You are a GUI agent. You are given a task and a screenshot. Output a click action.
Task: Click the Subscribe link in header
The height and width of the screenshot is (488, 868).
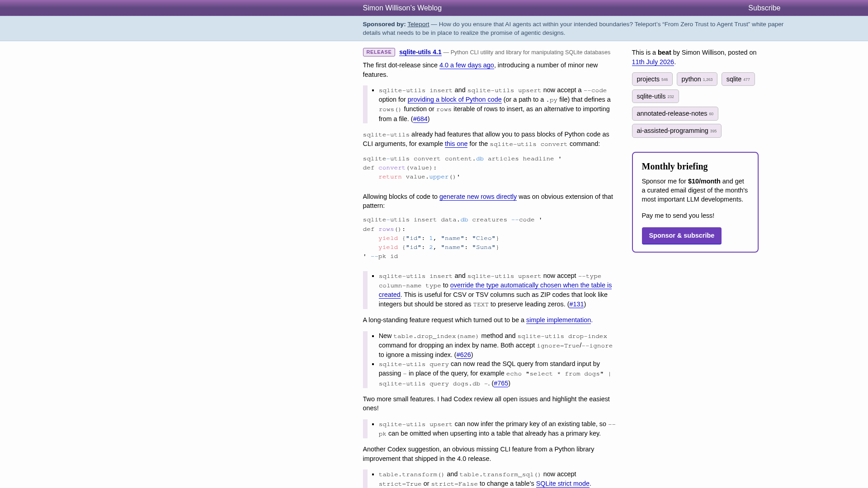[764, 8]
